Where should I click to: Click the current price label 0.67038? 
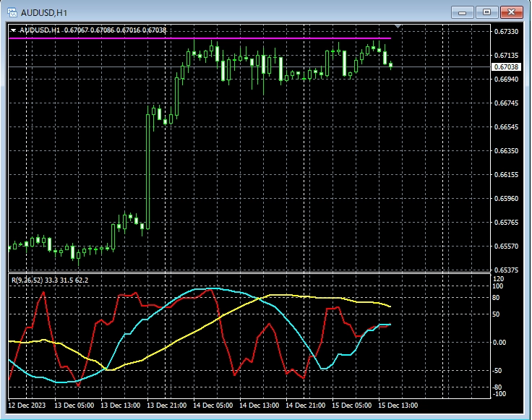click(506, 67)
